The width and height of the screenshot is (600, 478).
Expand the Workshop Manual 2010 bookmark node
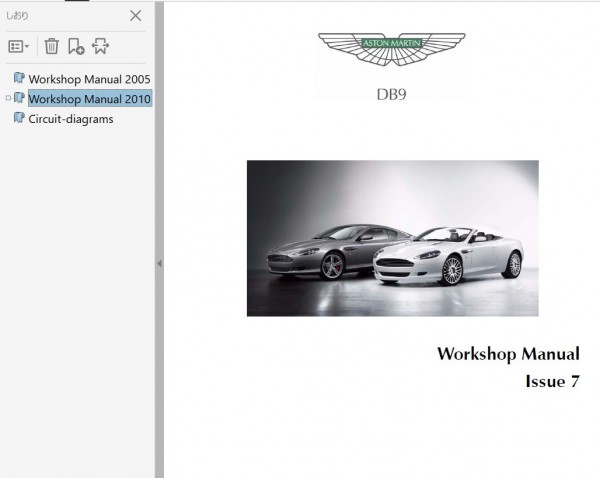(8, 98)
